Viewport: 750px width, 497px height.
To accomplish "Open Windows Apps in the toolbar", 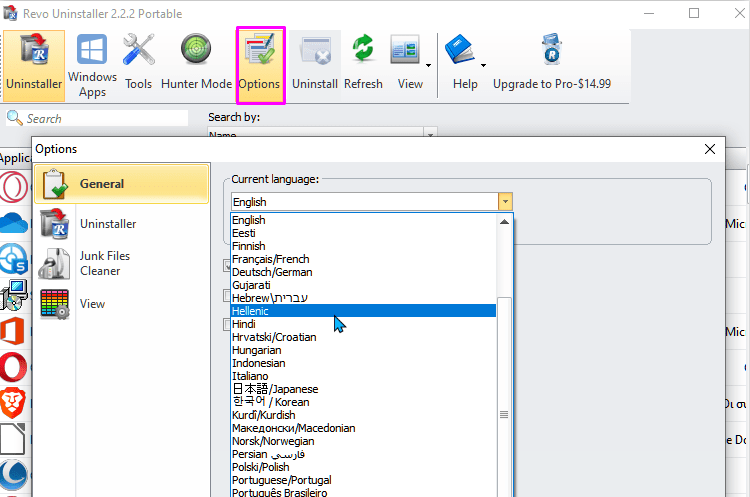I will [92, 66].
